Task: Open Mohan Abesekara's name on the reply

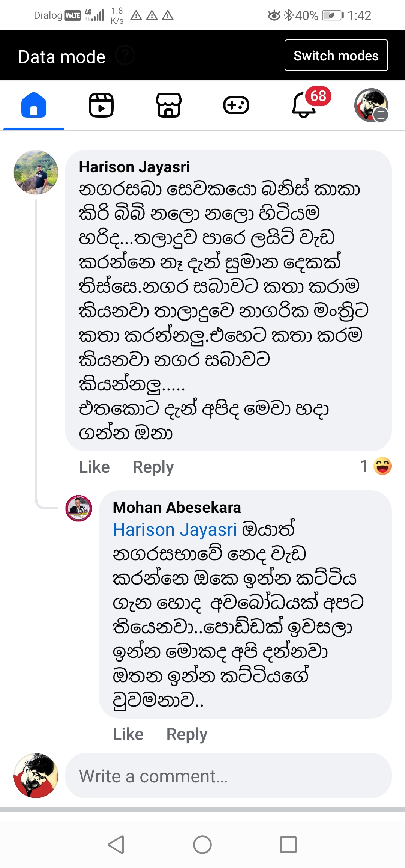Action: tap(177, 508)
